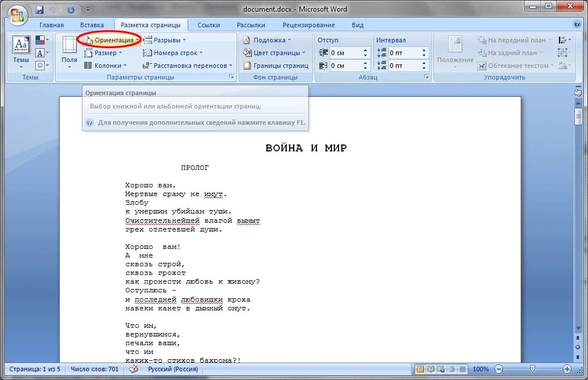Viewport: 588px width, 380px height.
Task: Click Границы страниц button
Action: (276, 66)
